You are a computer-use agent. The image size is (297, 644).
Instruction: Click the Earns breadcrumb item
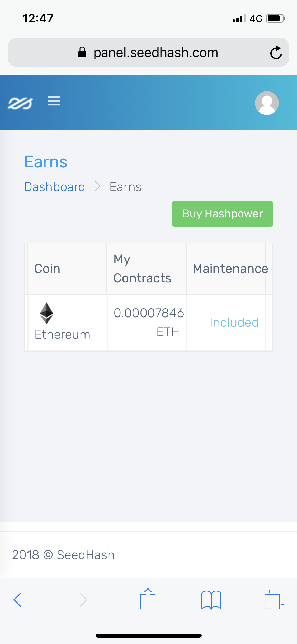[x=126, y=187]
